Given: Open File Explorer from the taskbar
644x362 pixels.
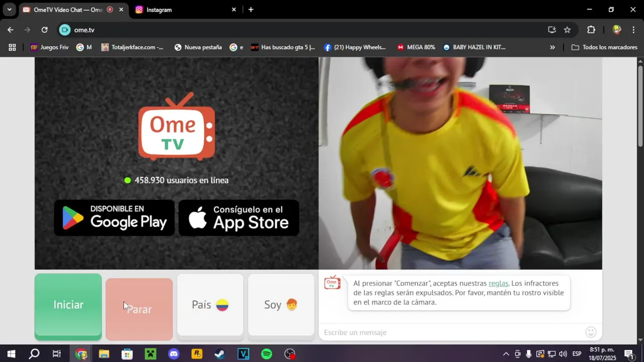Looking at the screenshot, I should click(x=104, y=354).
